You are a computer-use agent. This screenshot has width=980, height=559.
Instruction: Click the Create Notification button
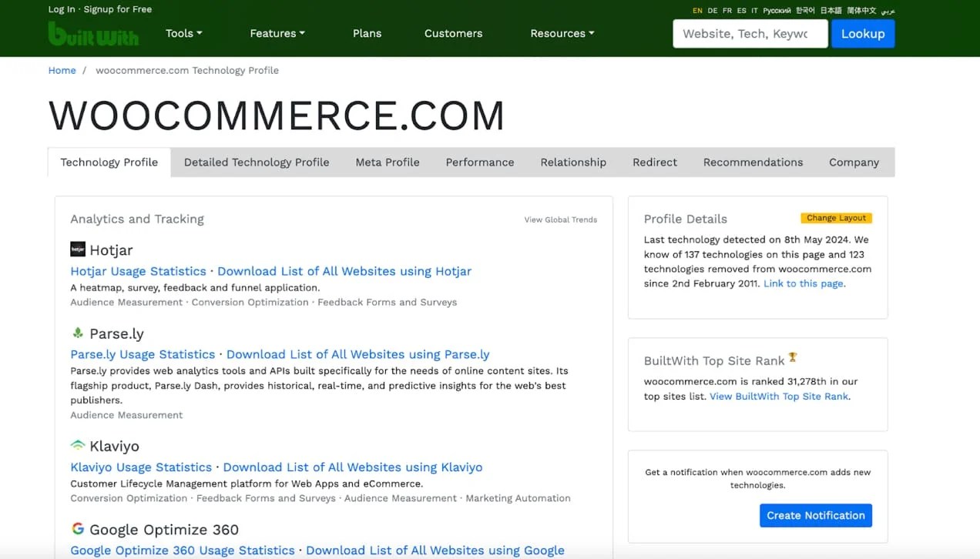[816, 515]
